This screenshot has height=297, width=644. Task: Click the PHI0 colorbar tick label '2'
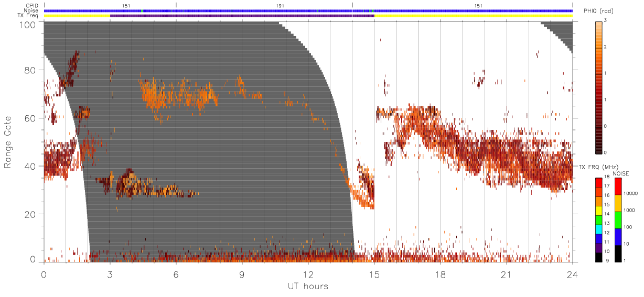click(606, 47)
